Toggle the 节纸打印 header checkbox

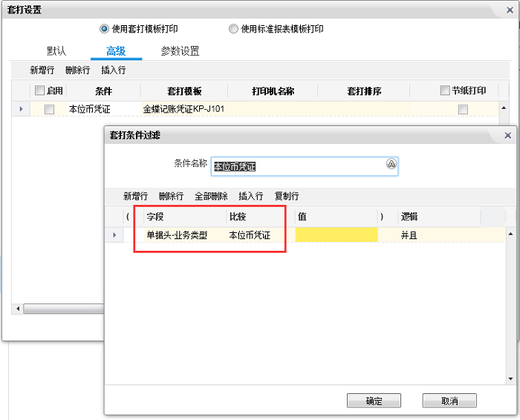[445, 91]
